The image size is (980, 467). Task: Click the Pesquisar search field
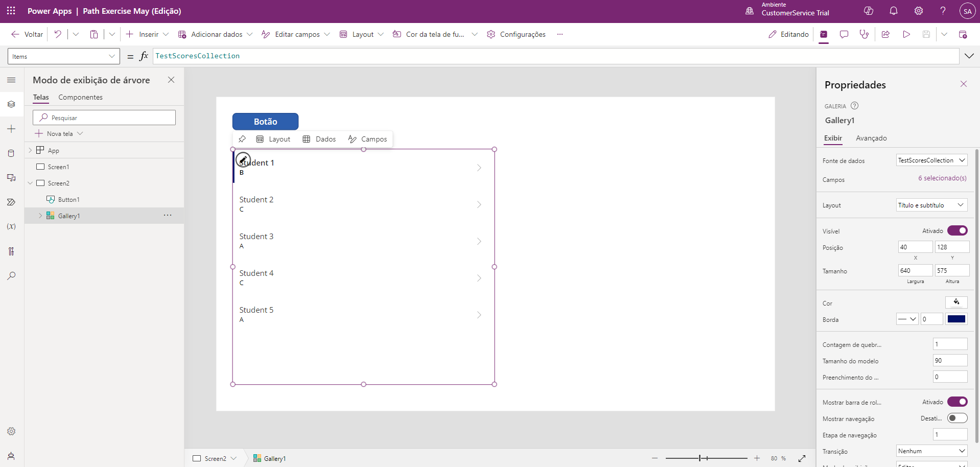tap(104, 118)
